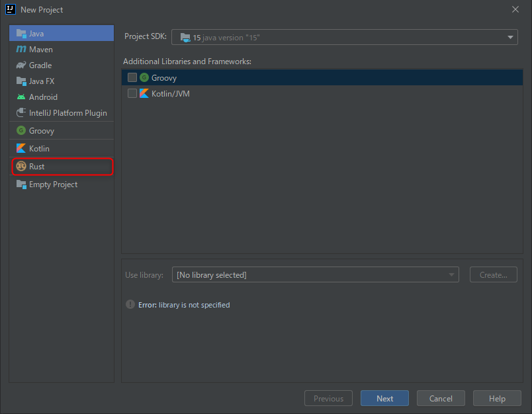
Task: Open the Project SDK dropdown
Action: (344, 37)
